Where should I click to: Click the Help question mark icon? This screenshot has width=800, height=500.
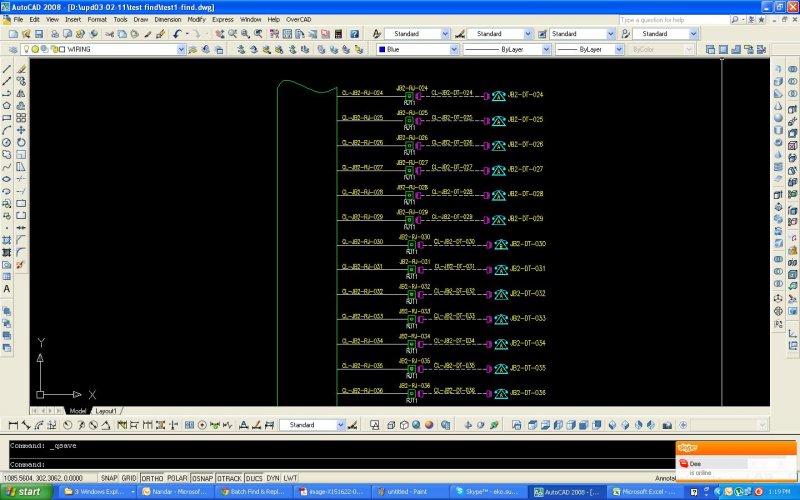(355, 34)
